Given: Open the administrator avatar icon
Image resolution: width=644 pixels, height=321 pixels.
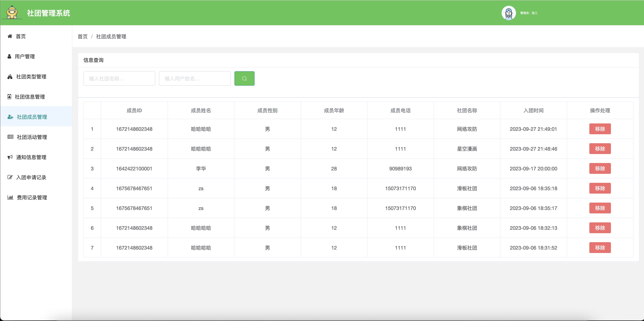Looking at the screenshot, I should [x=508, y=13].
